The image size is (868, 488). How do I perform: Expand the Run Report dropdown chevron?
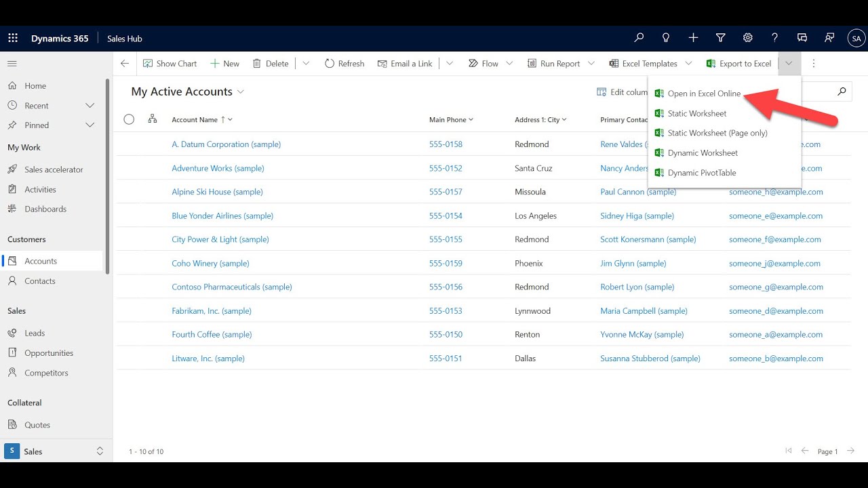click(x=591, y=64)
